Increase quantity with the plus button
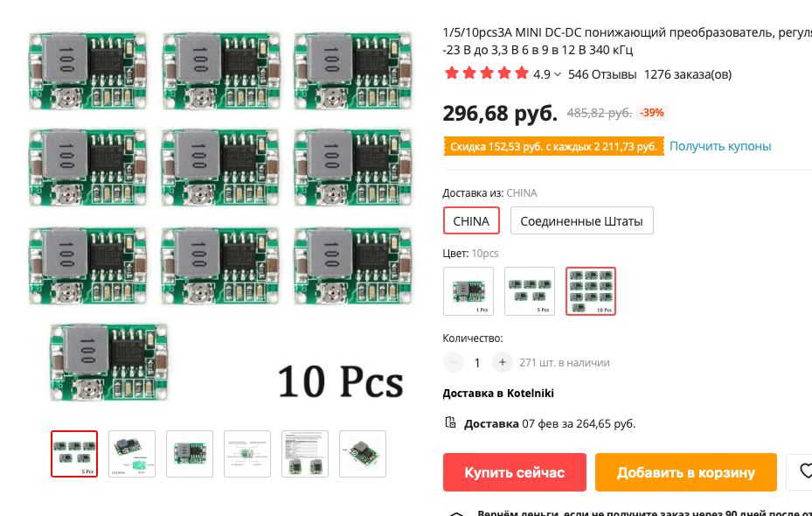The height and width of the screenshot is (516, 812). click(x=502, y=362)
